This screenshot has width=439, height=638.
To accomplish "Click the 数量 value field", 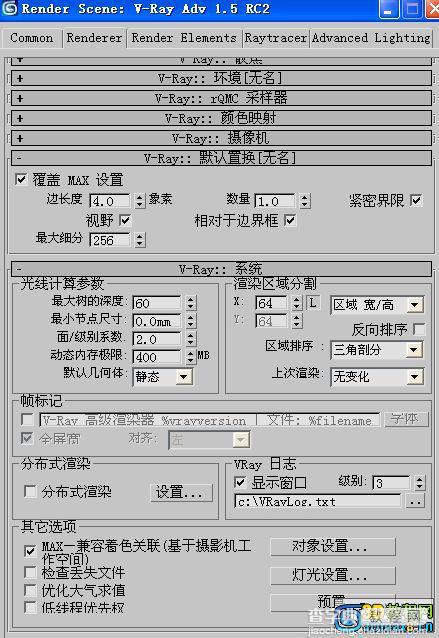I will point(275,201).
